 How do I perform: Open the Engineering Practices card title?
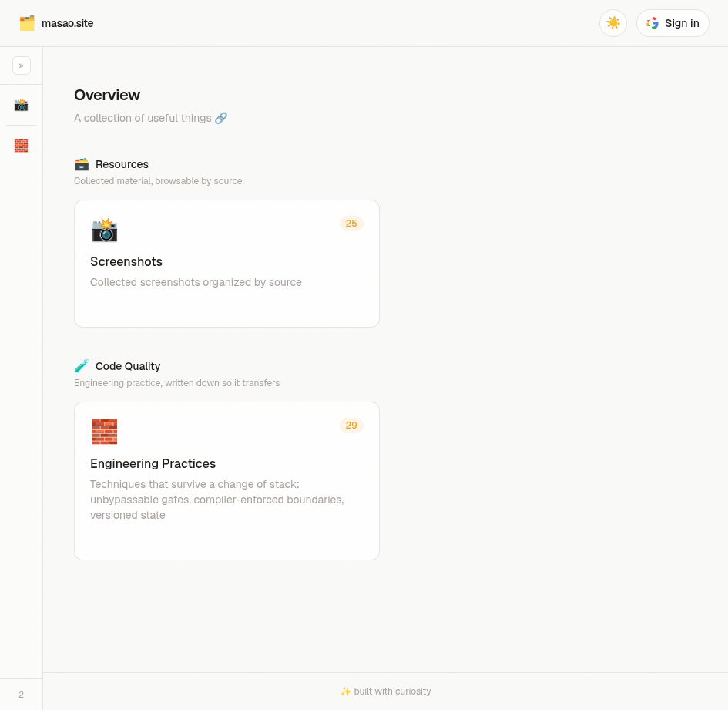pyautogui.click(x=153, y=464)
